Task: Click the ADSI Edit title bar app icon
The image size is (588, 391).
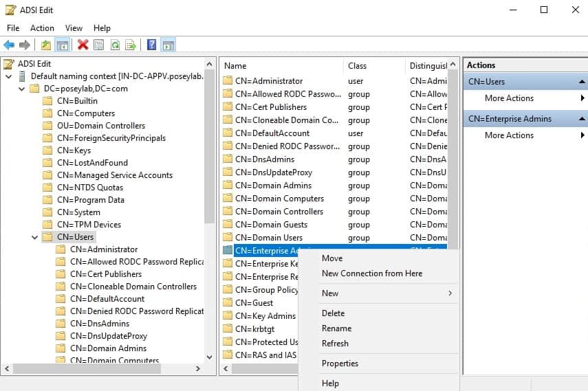Action: point(10,10)
